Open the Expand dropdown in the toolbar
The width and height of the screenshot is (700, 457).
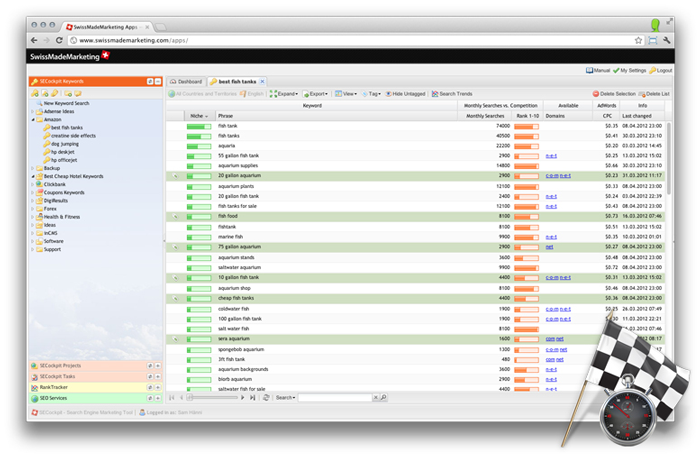284,94
